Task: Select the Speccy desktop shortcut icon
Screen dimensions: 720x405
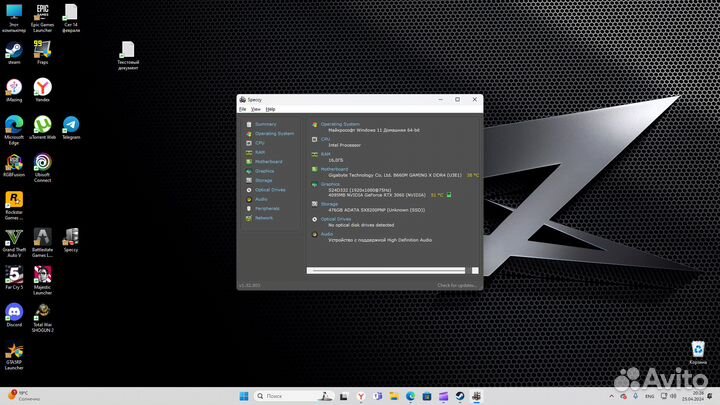Action: click(71, 240)
